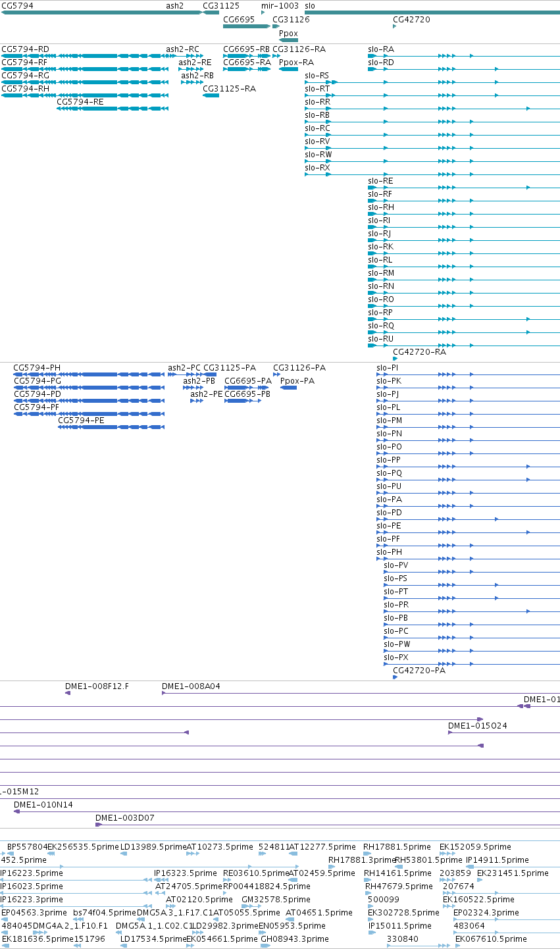Open EST bs74f04.5prime

(x=105, y=913)
